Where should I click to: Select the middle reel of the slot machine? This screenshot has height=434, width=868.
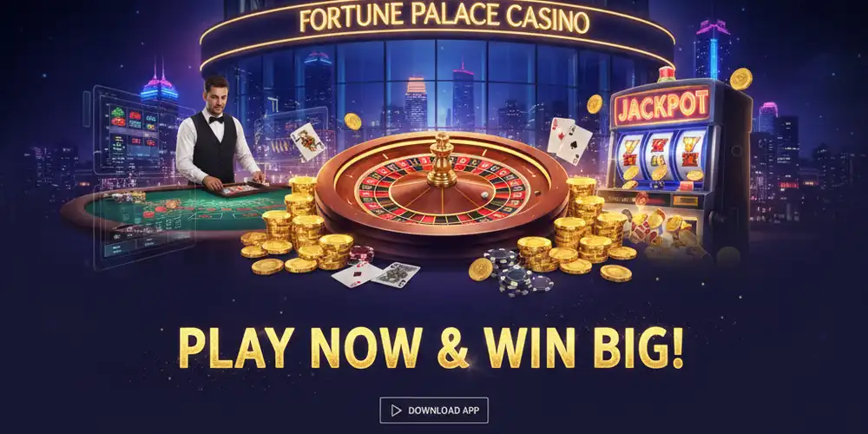coord(659,156)
